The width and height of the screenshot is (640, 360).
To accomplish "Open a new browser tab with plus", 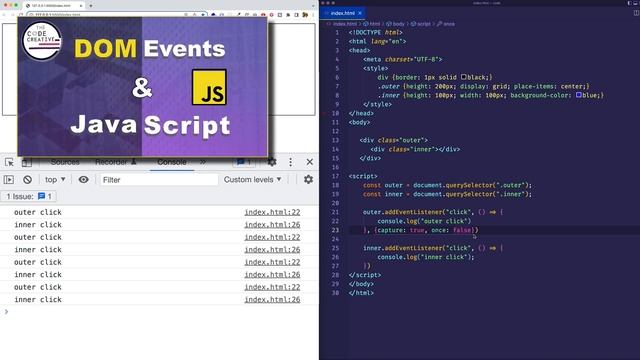I will click(x=91, y=6).
